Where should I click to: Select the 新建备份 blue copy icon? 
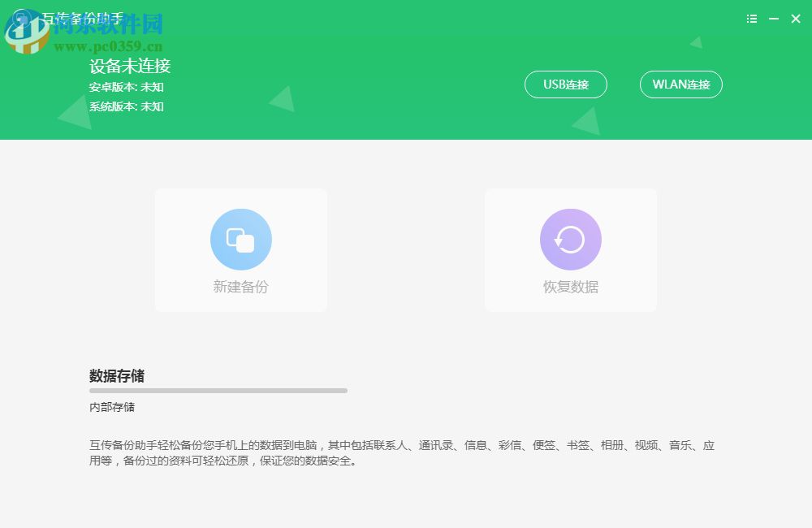tap(240, 239)
